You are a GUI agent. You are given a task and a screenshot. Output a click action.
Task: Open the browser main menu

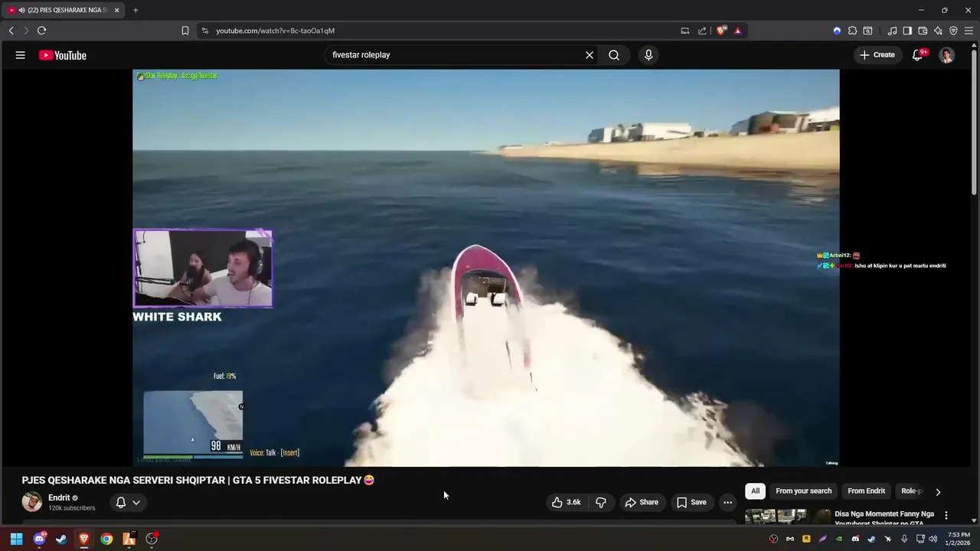pos(969,31)
